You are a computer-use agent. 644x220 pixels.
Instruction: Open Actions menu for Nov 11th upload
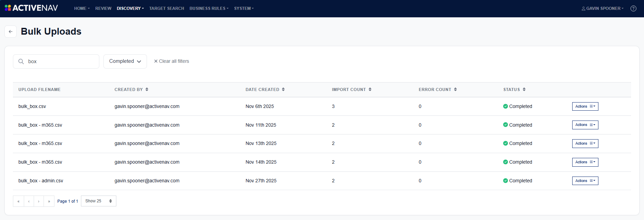[585, 125]
